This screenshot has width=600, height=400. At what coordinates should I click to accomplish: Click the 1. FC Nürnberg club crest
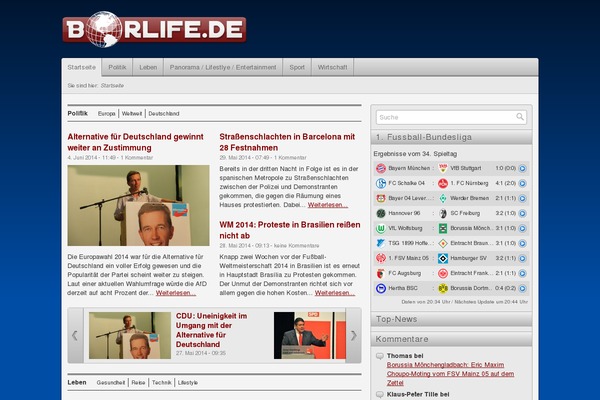coord(443,183)
